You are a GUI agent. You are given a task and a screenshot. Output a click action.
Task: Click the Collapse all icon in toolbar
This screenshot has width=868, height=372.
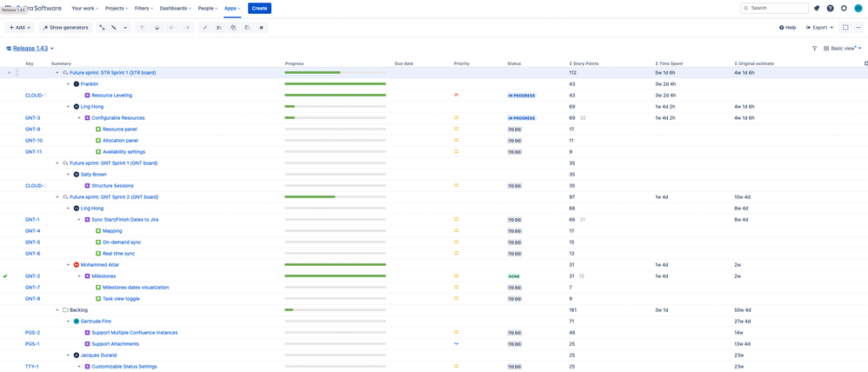pyautogui.click(x=113, y=27)
